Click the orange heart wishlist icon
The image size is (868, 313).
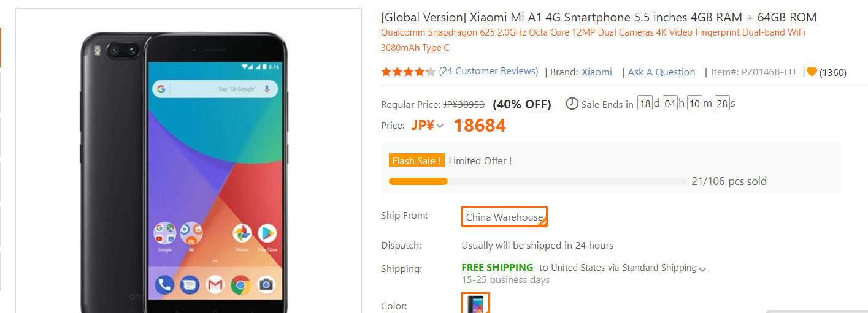tap(812, 72)
